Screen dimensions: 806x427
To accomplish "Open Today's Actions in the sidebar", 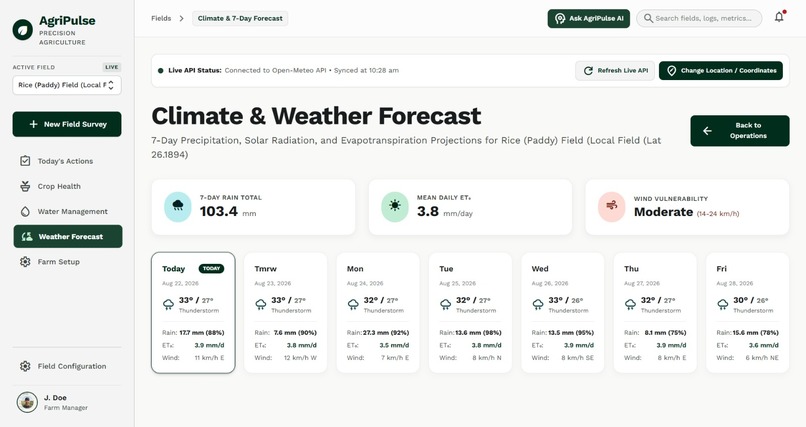I will coord(67,161).
